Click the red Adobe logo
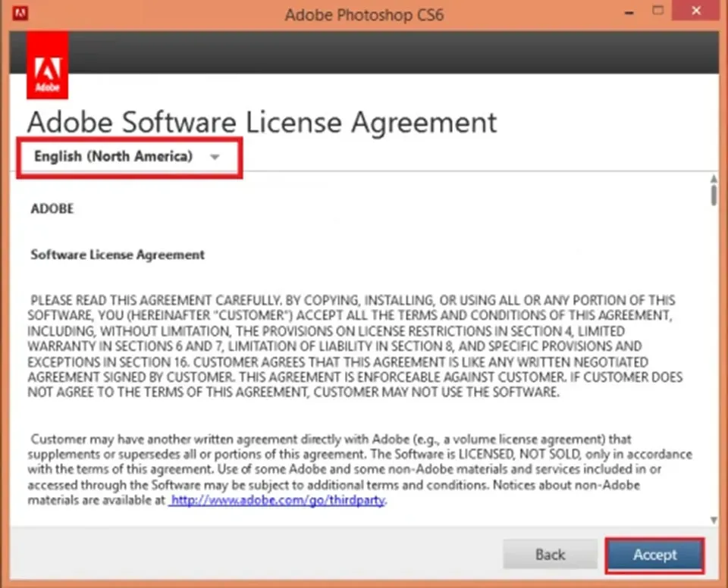Viewport: 728px width, 588px height. (47, 65)
